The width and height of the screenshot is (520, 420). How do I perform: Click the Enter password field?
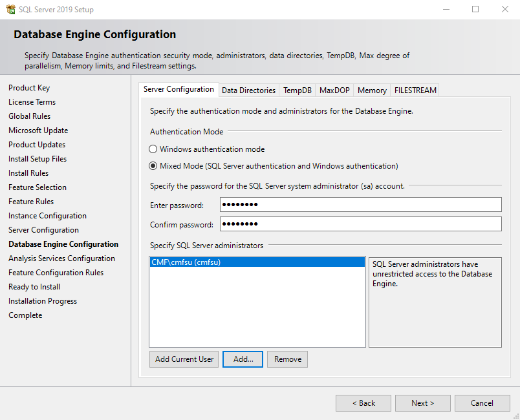click(360, 205)
